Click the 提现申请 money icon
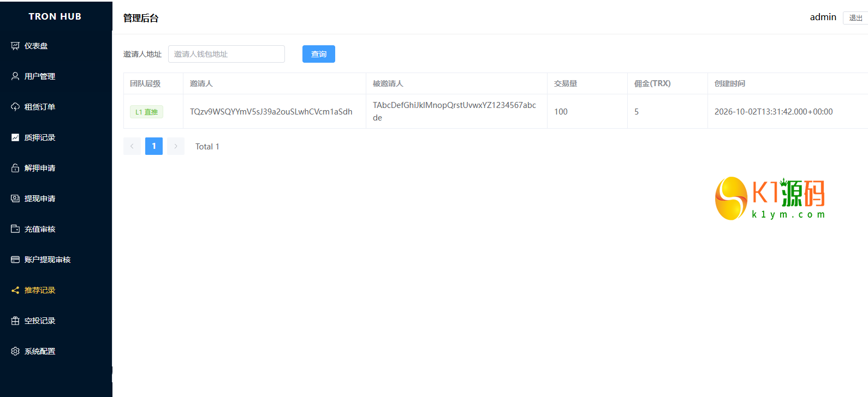This screenshot has width=868, height=397. pyautogui.click(x=15, y=198)
